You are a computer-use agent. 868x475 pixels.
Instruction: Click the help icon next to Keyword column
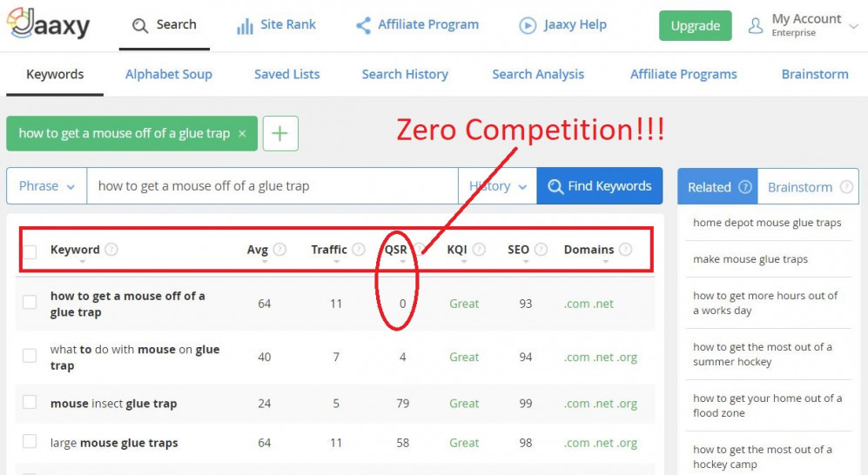pyautogui.click(x=111, y=250)
